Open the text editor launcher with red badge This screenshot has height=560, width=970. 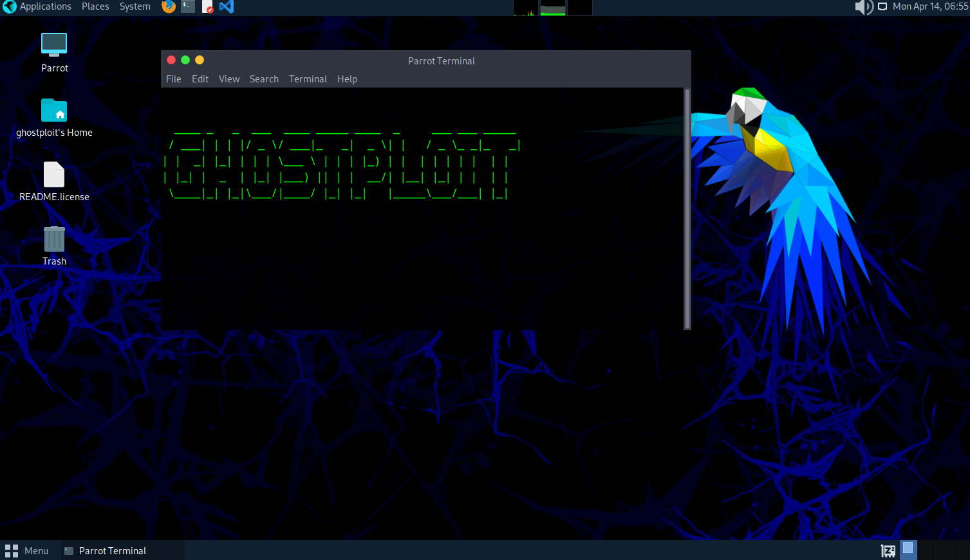click(x=207, y=6)
